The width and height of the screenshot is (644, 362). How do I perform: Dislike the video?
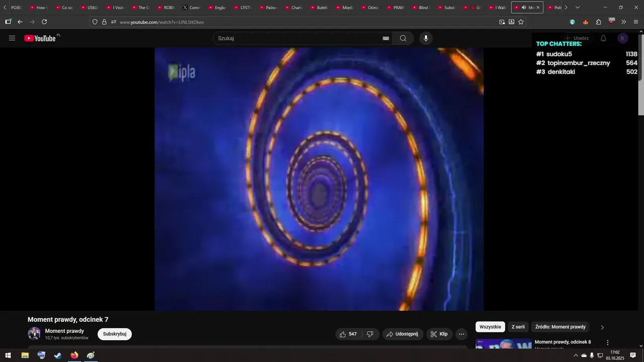370,334
